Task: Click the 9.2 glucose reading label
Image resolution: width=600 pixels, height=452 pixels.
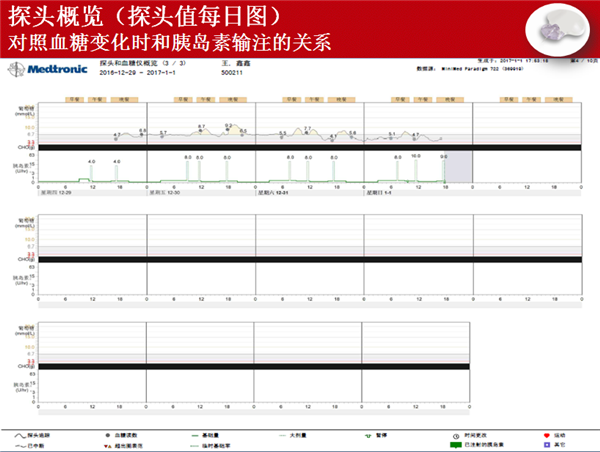Action: point(228,126)
